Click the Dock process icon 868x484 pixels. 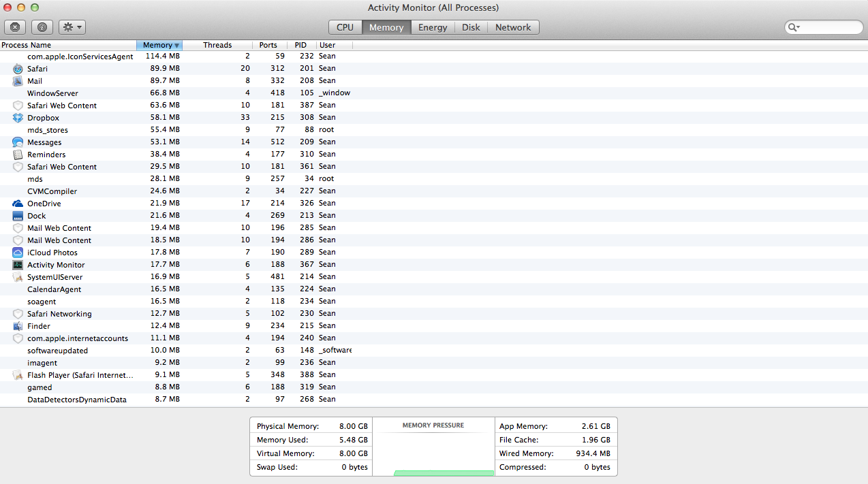tap(18, 216)
